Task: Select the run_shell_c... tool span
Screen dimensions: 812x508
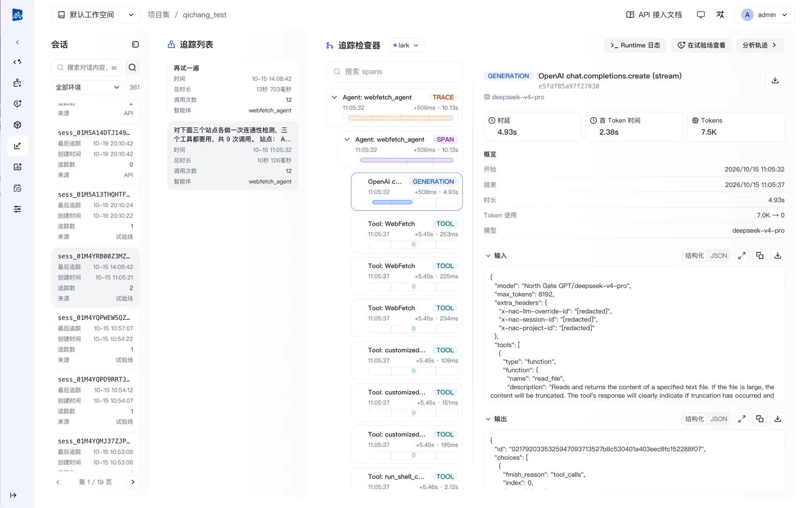Action: pyautogui.click(x=407, y=480)
